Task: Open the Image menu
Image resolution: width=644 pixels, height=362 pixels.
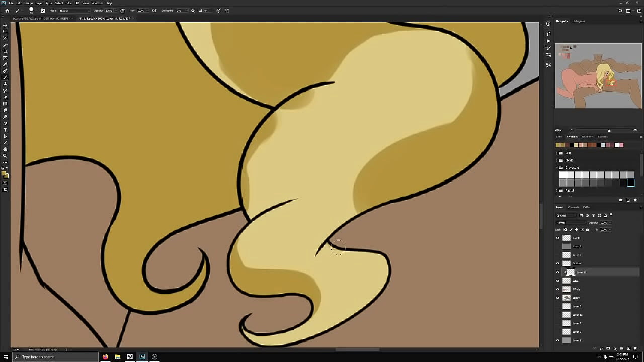Action: 29,3
